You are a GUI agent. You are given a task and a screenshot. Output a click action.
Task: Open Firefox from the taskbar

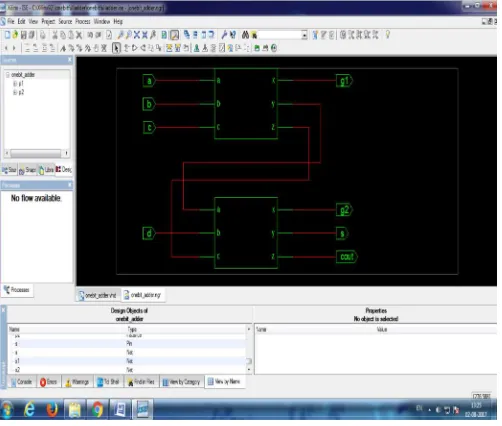(52, 410)
